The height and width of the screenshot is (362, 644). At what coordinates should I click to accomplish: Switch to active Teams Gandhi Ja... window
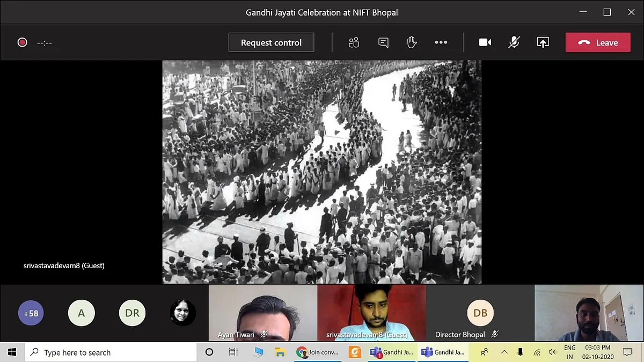coord(443,352)
